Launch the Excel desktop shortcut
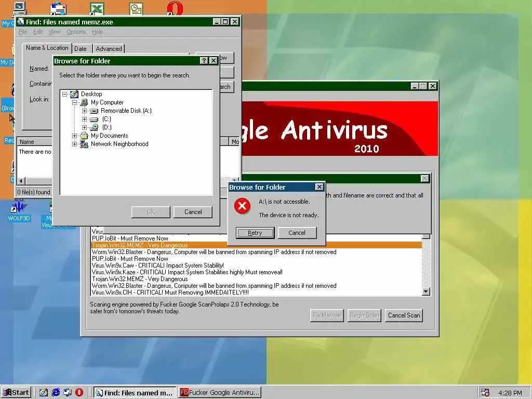The width and height of the screenshot is (532, 399). 97,8
